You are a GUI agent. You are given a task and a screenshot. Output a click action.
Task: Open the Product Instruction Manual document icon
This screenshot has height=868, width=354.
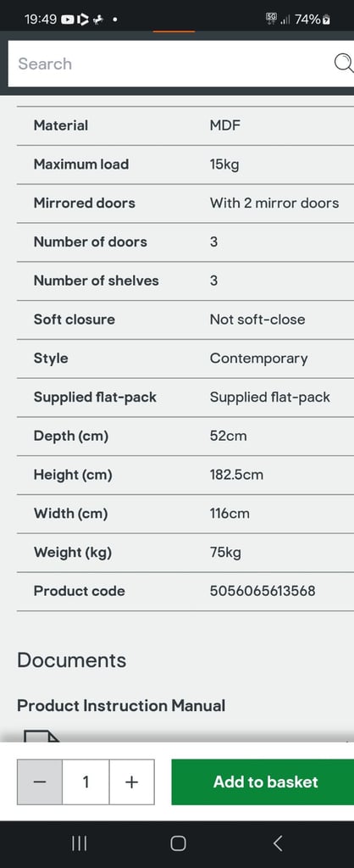click(x=42, y=737)
